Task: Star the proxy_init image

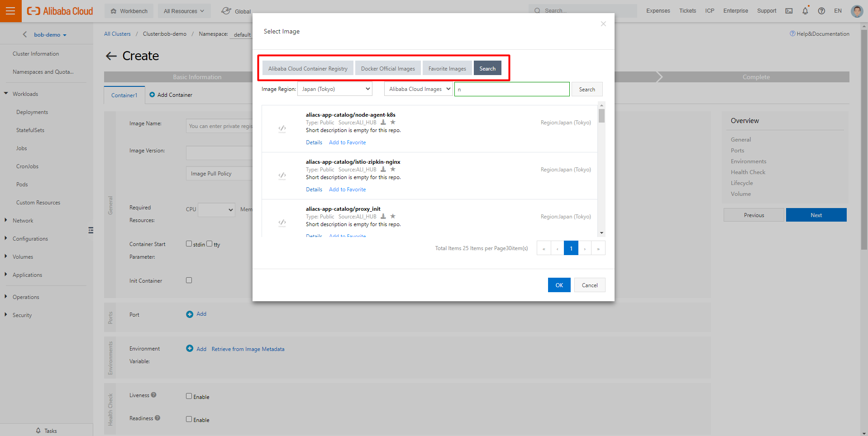Action: coord(393,216)
